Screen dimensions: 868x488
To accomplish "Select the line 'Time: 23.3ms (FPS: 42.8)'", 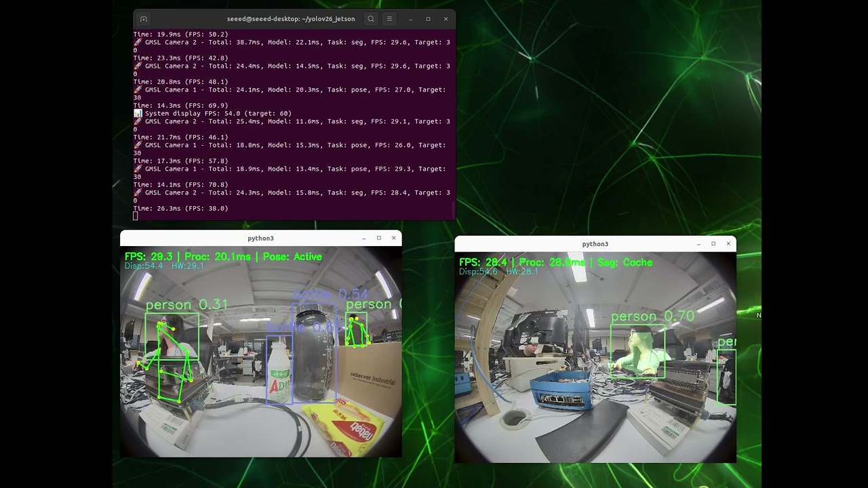I will (180, 58).
